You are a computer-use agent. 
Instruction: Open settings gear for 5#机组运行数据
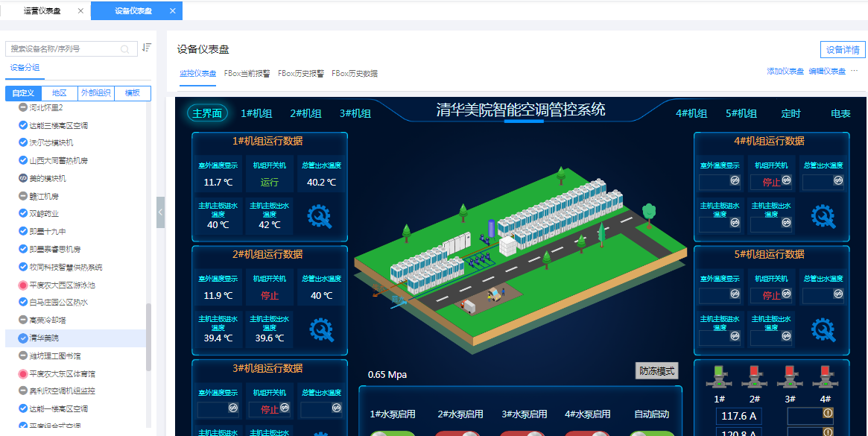coord(823,329)
